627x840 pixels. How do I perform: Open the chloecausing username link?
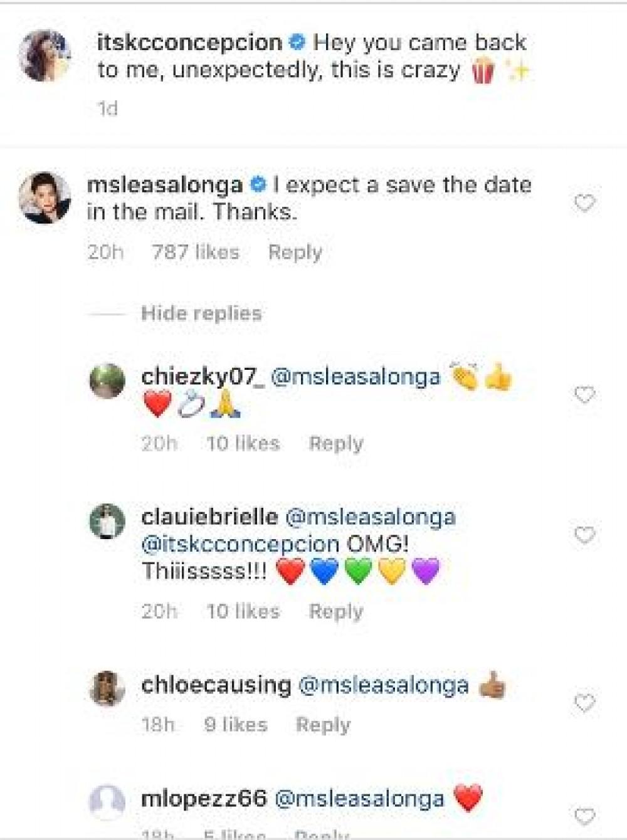[x=216, y=685]
